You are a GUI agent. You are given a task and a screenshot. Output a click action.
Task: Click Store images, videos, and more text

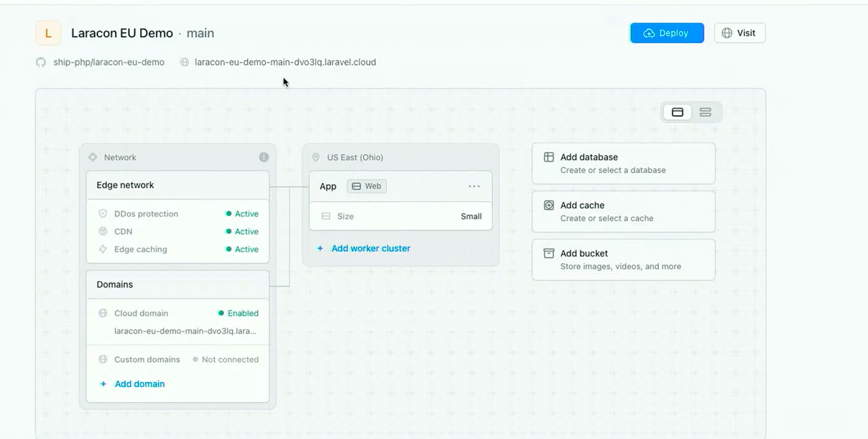click(x=621, y=266)
